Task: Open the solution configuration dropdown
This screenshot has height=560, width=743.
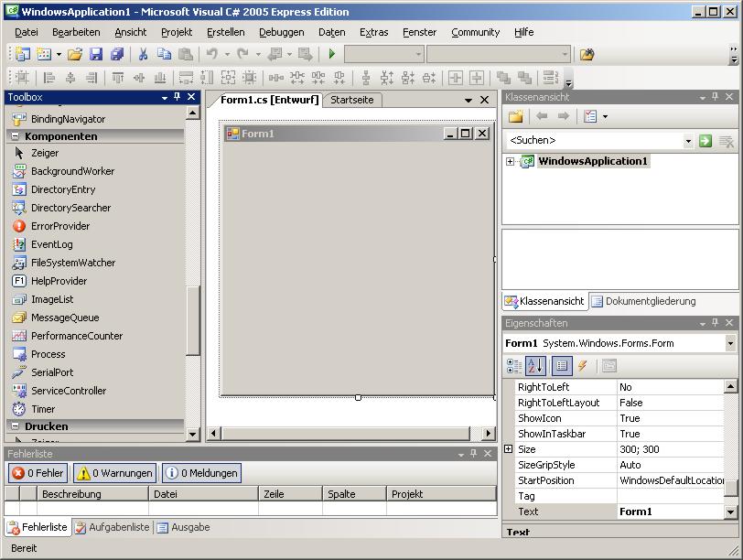Action: click(x=418, y=54)
